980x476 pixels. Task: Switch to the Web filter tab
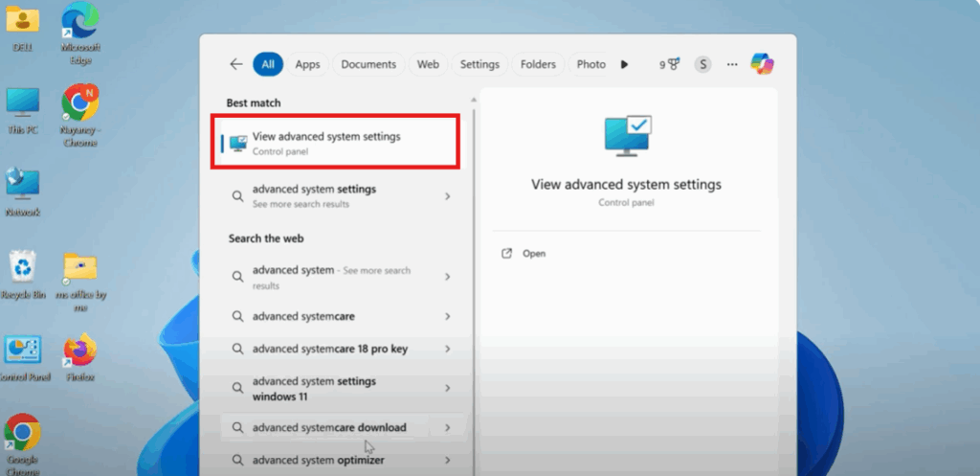[428, 64]
